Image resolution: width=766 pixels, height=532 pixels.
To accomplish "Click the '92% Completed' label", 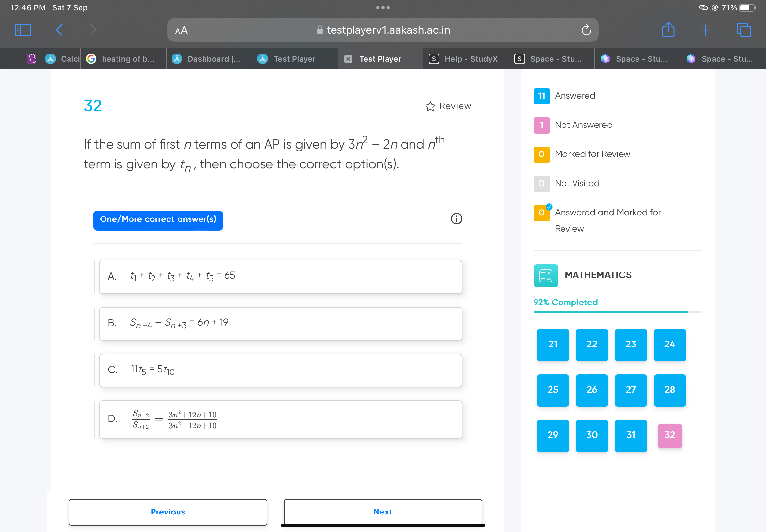I will [x=565, y=302].
